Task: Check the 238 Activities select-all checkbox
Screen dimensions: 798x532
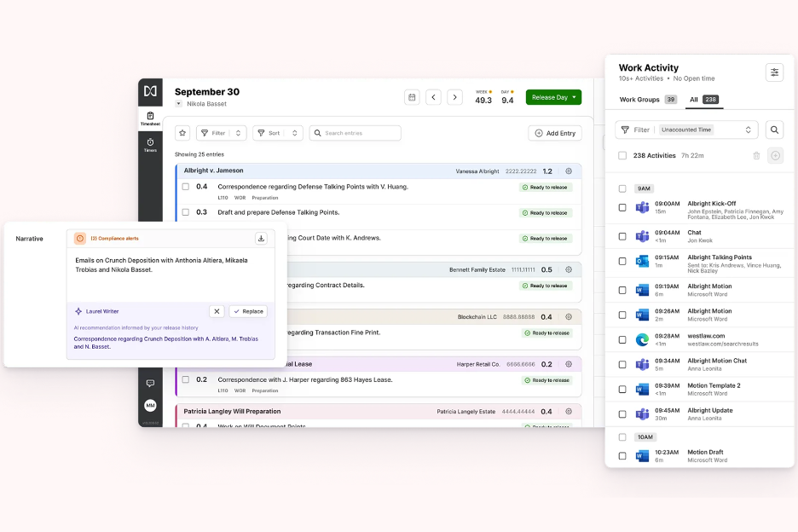Action: [x=623, y=156]
